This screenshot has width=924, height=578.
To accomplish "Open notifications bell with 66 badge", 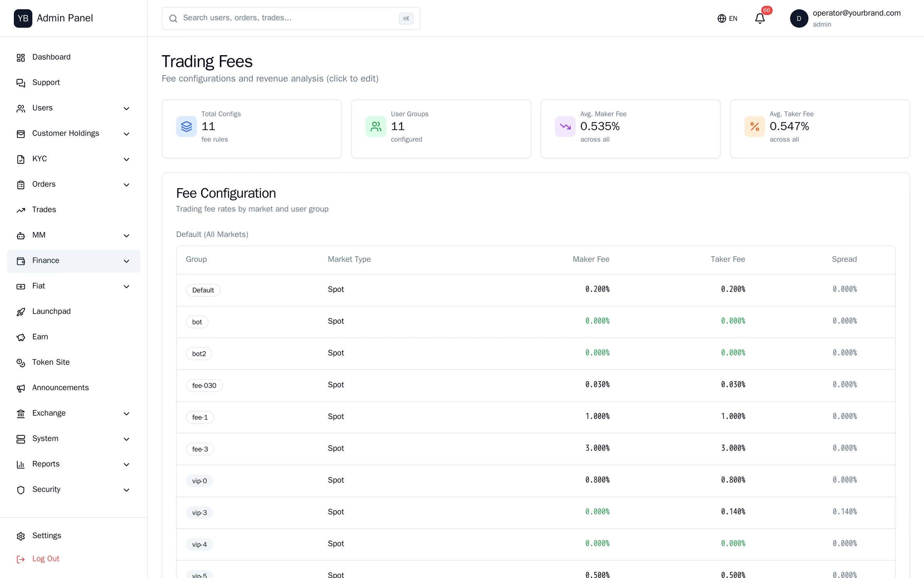I will tap(760, 18).
